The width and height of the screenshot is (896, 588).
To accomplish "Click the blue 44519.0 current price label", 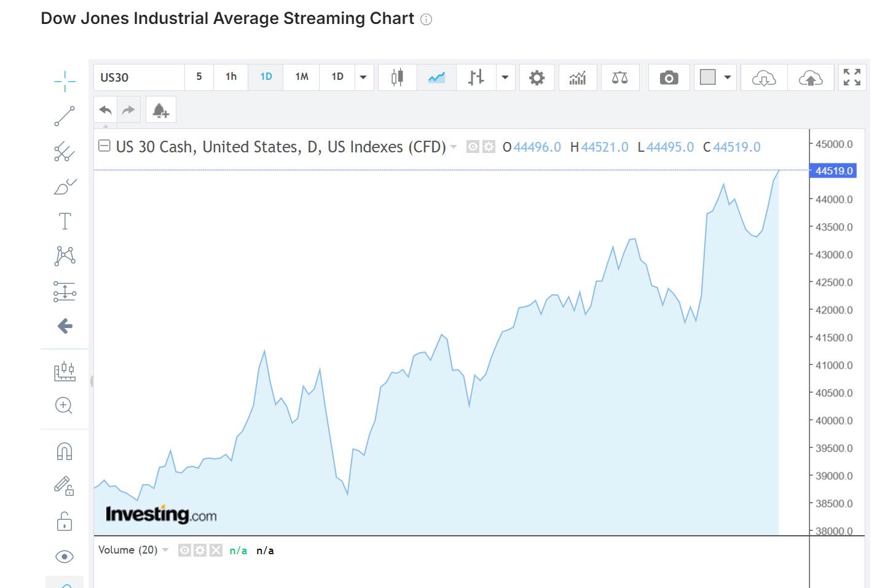I will tap(834, 171).
